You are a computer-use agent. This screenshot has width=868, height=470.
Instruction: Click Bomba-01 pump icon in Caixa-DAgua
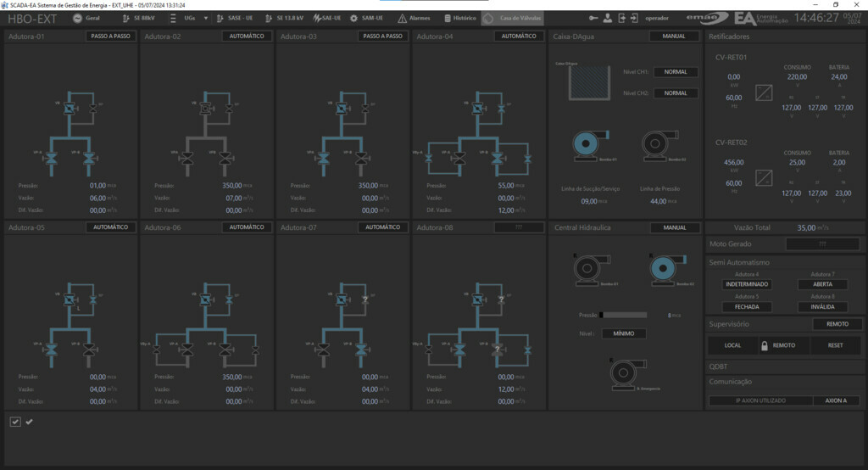pyautogui.click(x=584, y=143)
